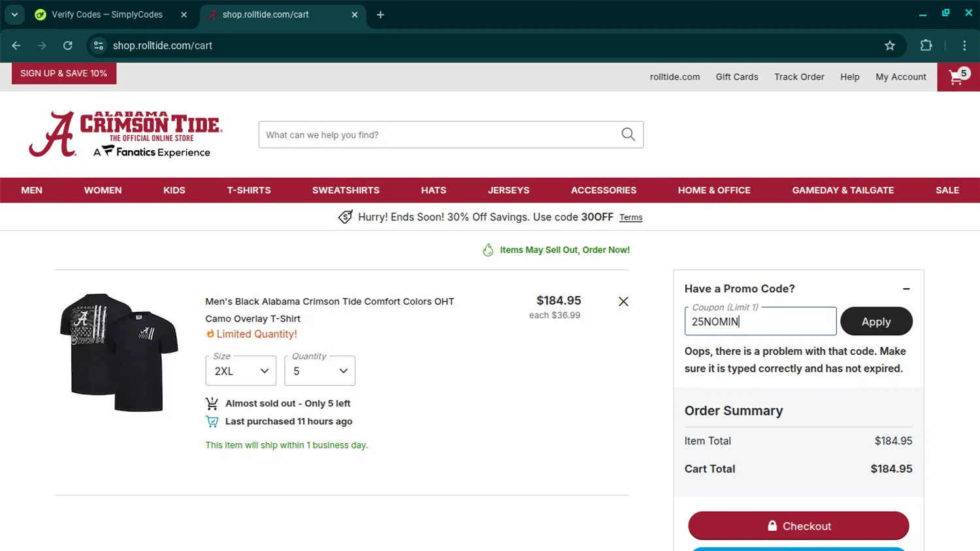Click the T-shirt product thumbnail
Viewport: 980px width, 551px height.
pos(119,352)
